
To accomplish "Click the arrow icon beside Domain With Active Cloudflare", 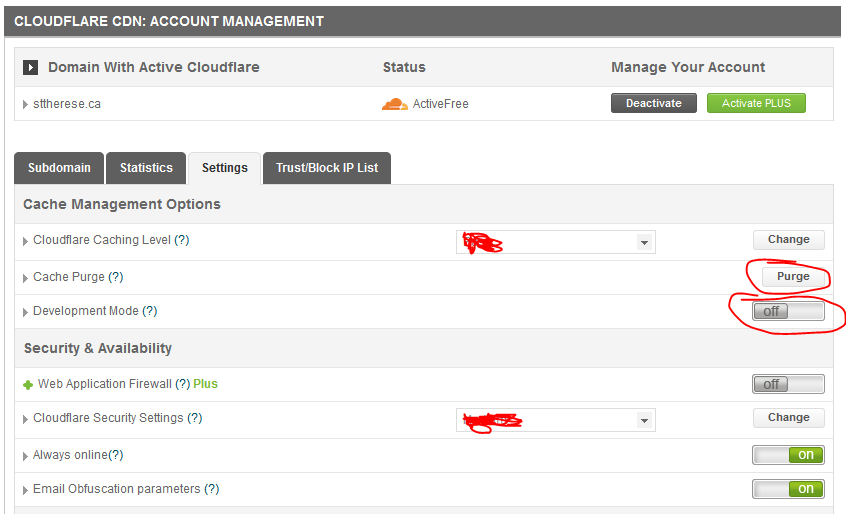I will tap(31, 68).
